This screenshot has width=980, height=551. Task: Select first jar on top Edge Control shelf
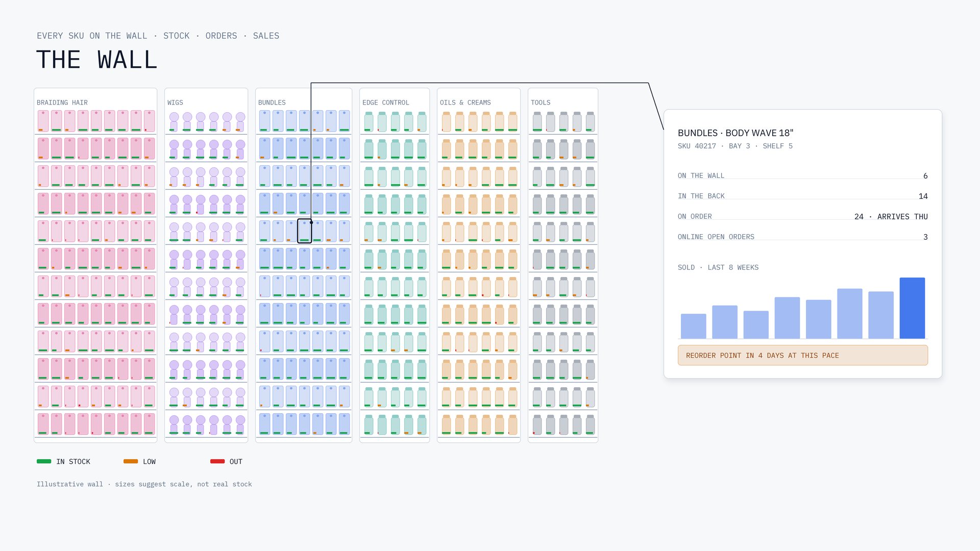369,121
